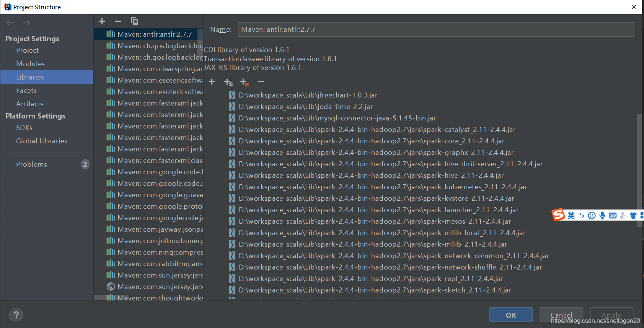Open Global Libraries section
Image resolution: width=644 pixels, height=328 pixels.
coord(46,141)
